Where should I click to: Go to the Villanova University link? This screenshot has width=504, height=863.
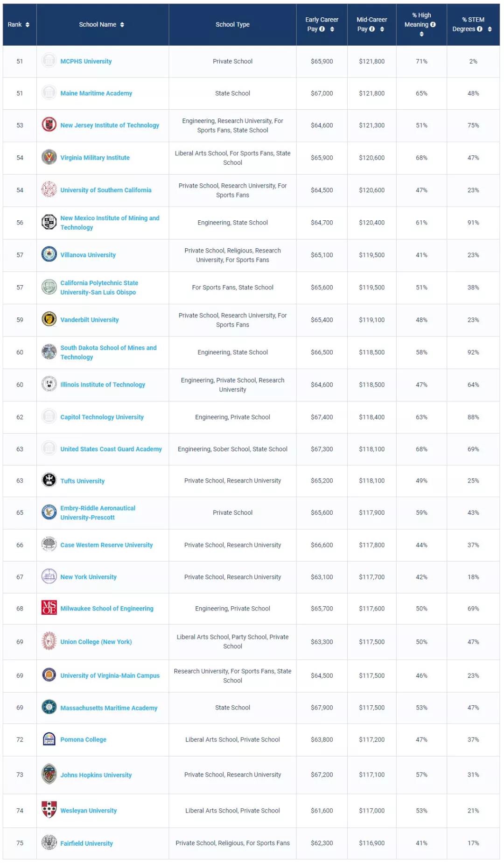pyautogui.click(x=88, y=255)
